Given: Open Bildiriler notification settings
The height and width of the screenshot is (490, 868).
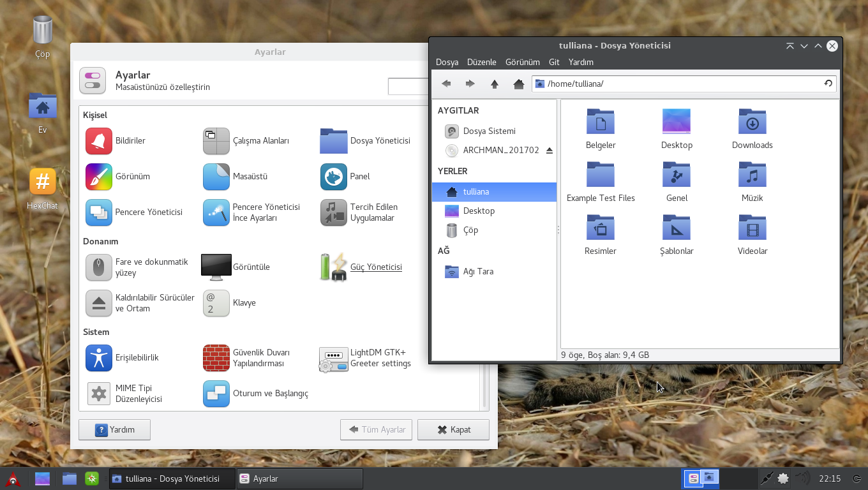Looking at the screenshot, I should [x=116, y=141].
